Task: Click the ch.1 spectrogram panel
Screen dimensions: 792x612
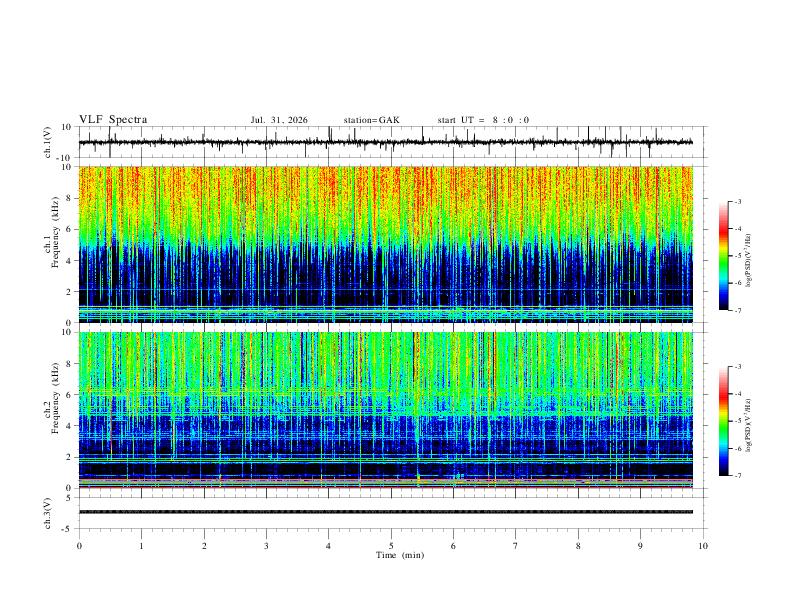Action: 386,244
